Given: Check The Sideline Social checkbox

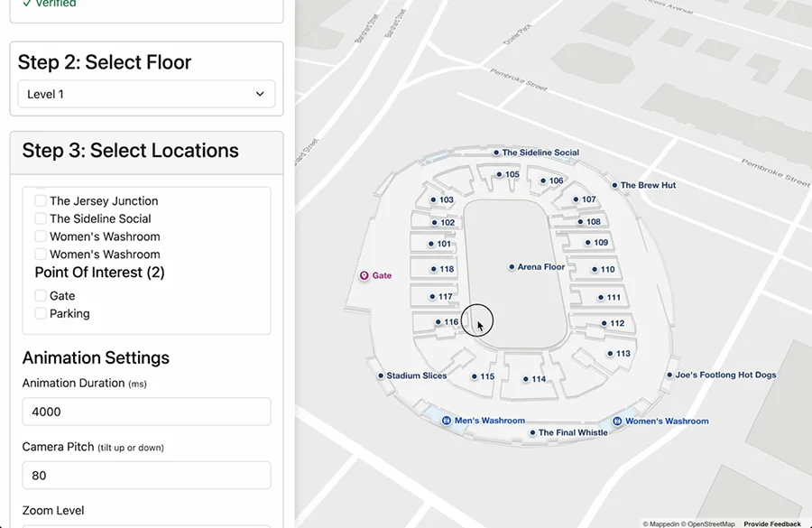Looking at the screenshot, I should (41, 218).
